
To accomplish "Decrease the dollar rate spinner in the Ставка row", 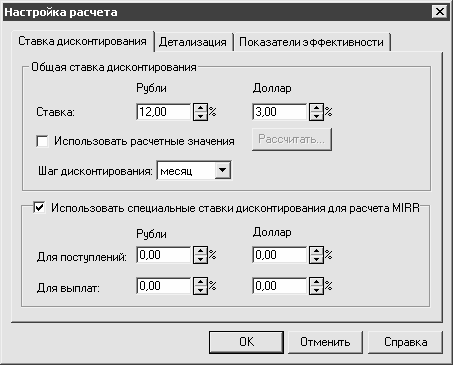I will 316,116.
